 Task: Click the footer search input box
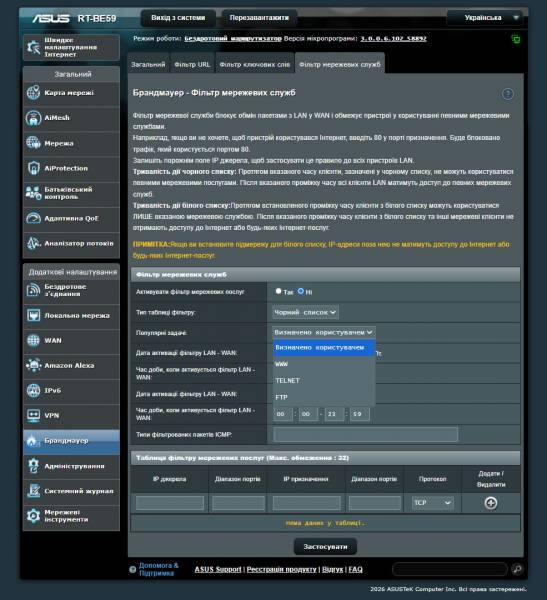pyautogui.click(x=450, y=569)
